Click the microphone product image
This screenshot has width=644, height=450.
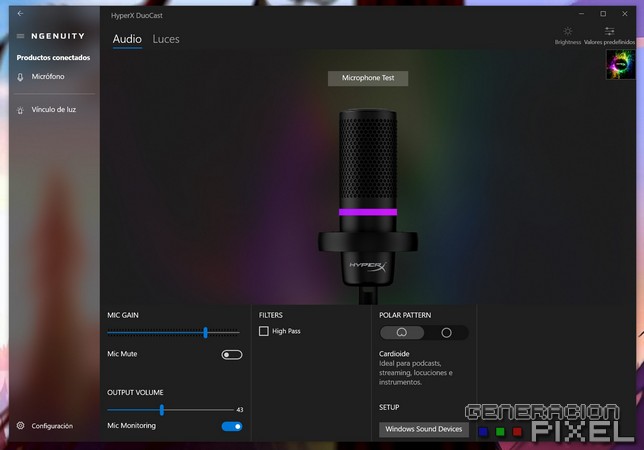point(368,205)
